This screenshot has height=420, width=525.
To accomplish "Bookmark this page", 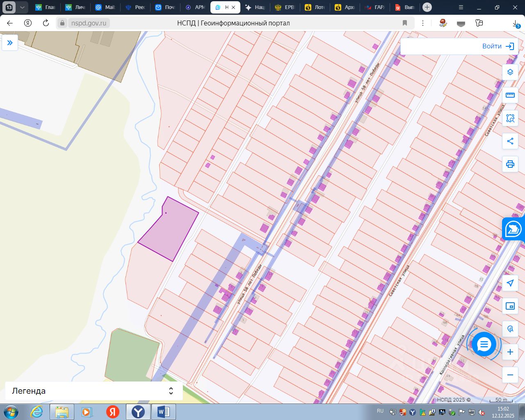I will [405, 23].
